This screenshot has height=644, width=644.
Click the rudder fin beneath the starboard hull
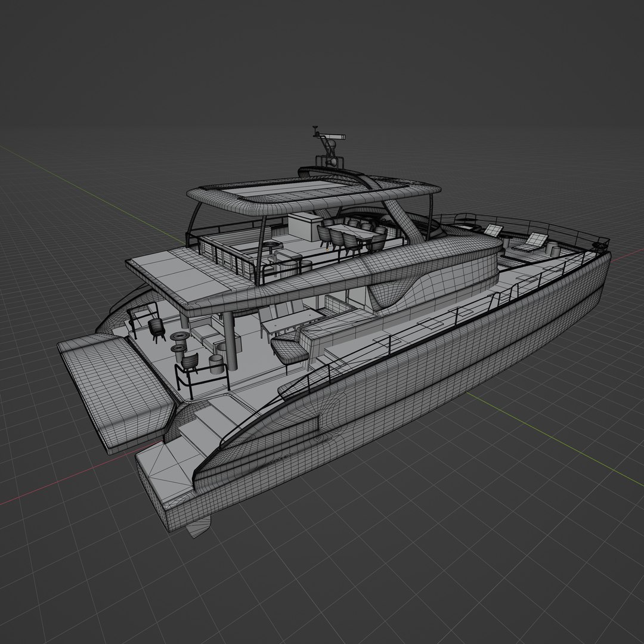pos(198,527)
